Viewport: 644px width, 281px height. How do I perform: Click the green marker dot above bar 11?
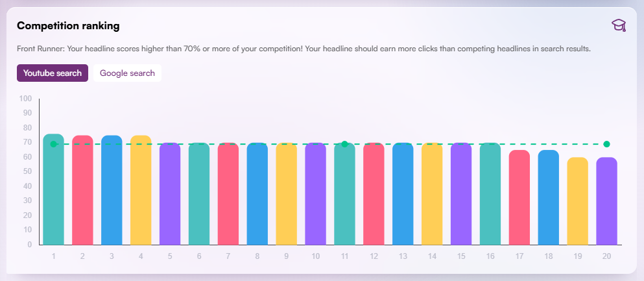[344, 144]
